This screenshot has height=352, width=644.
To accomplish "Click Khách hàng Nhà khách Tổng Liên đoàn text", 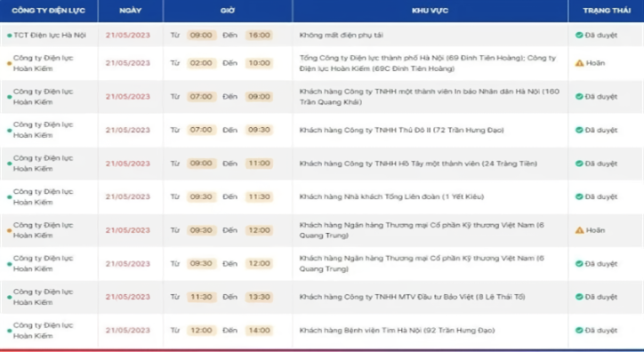I will (x=391, y=197).
